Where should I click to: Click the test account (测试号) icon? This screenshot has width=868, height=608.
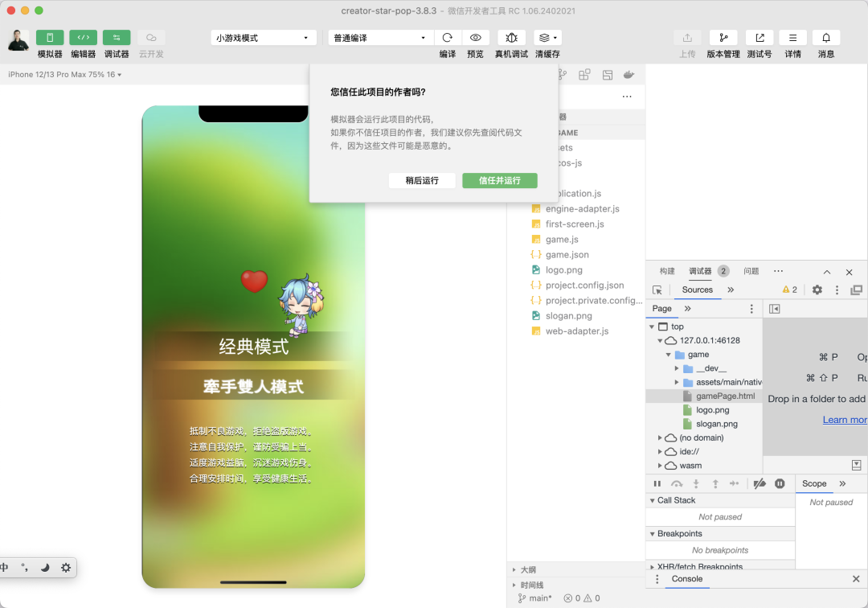pos(759,38)
